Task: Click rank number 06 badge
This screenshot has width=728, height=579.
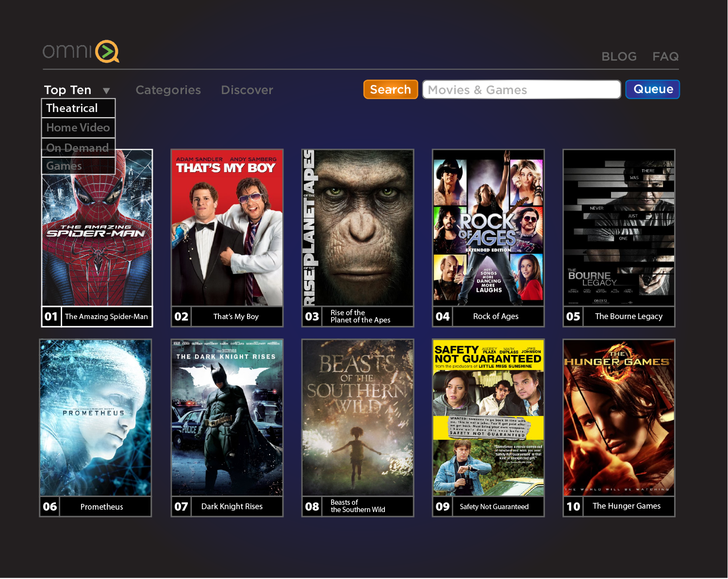Action: click(50, 507)
